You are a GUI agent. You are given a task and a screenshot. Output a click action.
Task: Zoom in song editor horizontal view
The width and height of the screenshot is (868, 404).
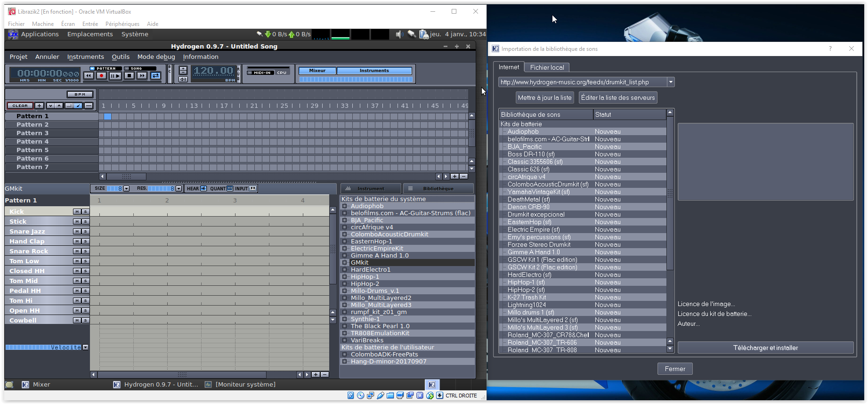[454, 176]
